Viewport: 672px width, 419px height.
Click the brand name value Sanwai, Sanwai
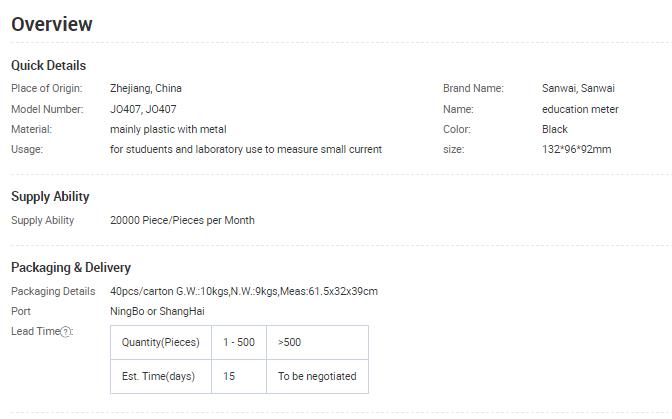click(x=578, y=88)
